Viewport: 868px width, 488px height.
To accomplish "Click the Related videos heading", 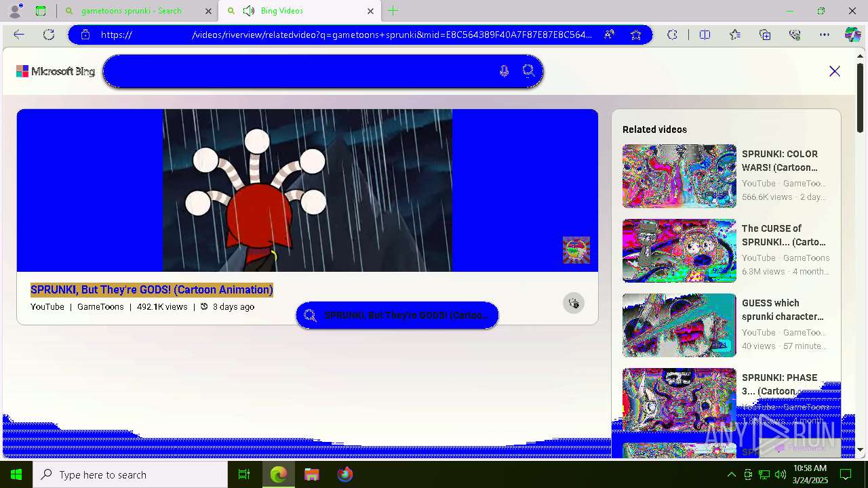I will 654,129.
